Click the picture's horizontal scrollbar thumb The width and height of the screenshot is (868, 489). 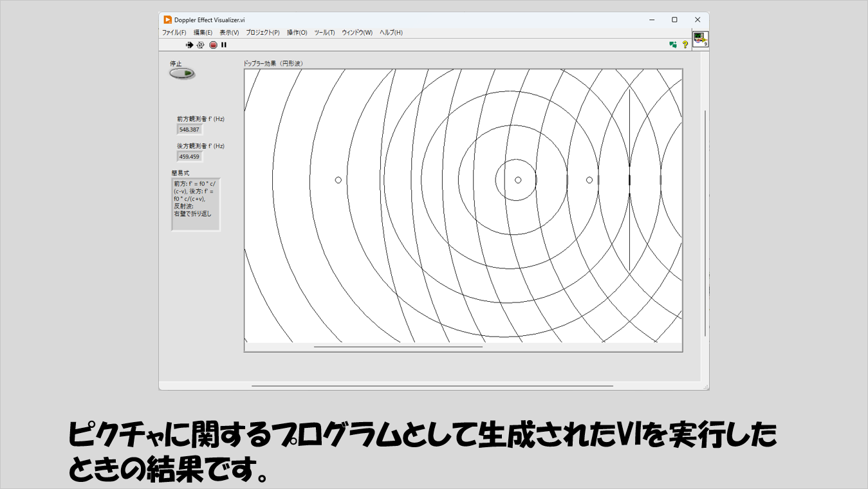coord(398,347)
